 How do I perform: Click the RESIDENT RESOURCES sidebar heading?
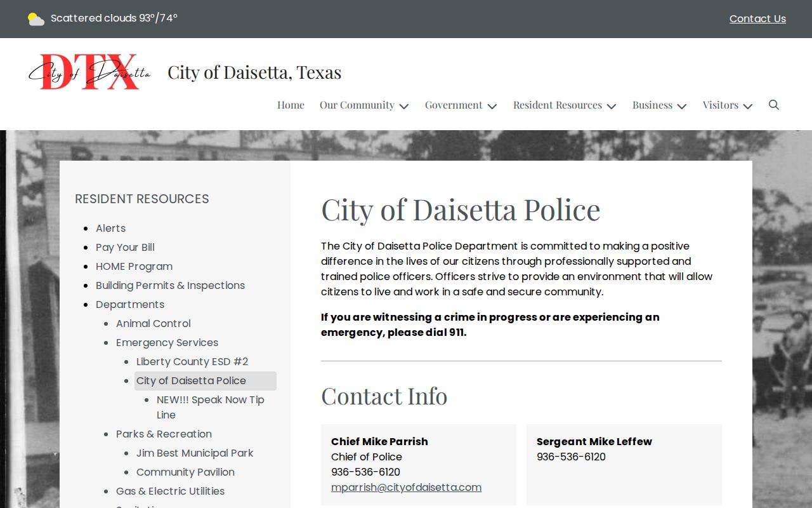pos(142,199)
